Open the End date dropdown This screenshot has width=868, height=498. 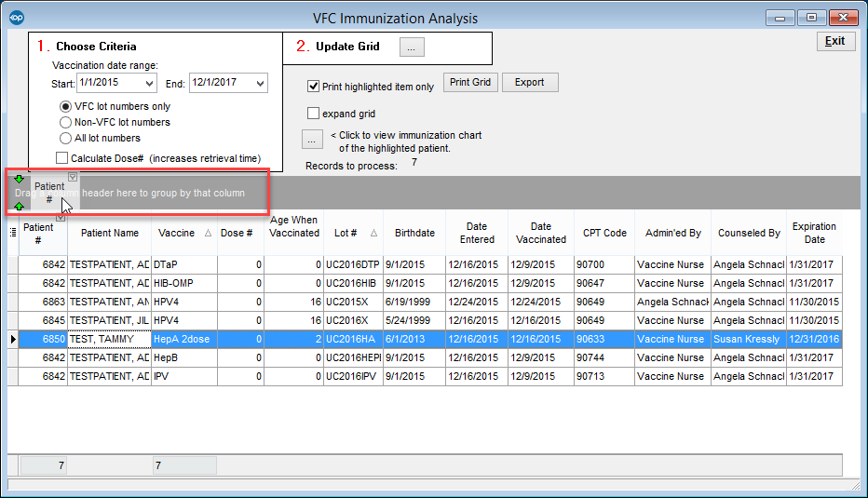click(x=259, y=84)
